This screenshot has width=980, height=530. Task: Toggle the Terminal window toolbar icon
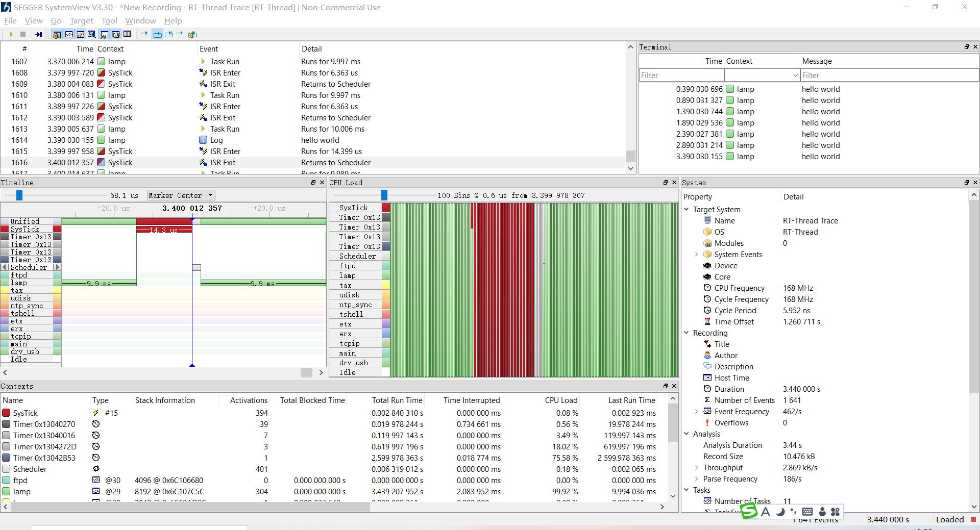click(x=104, y=34)
